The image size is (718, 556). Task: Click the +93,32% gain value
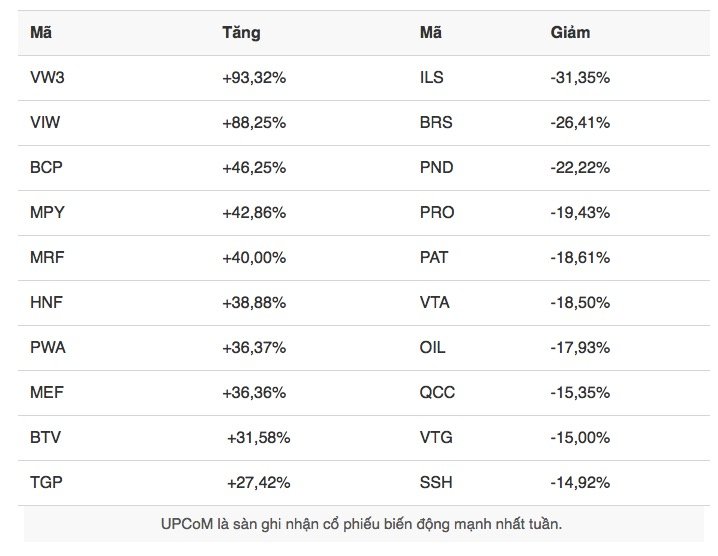point(254,77)
